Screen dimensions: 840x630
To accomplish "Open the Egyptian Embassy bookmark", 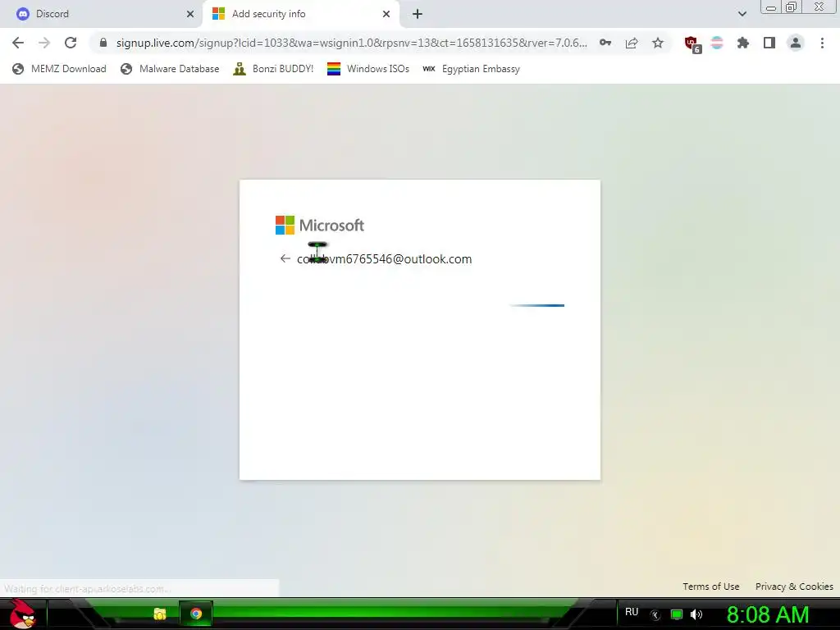I will click(471, 69).
